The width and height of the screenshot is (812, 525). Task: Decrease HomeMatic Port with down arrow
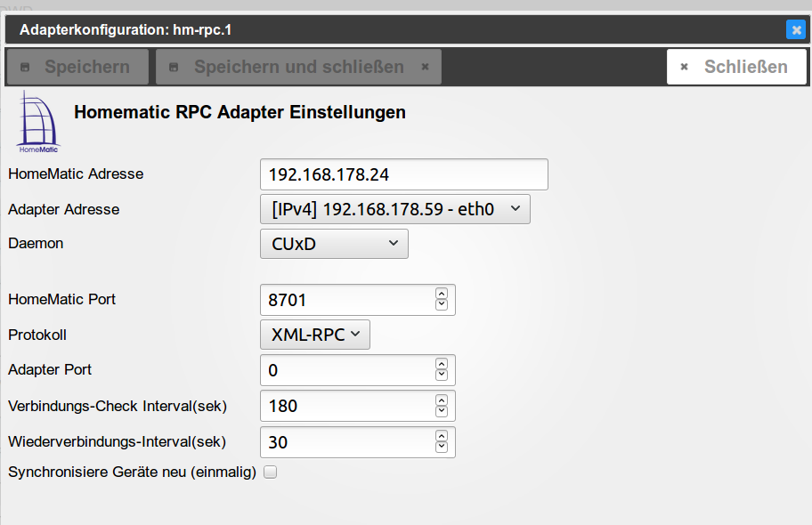pyautogui.click(x=442, y=305)
